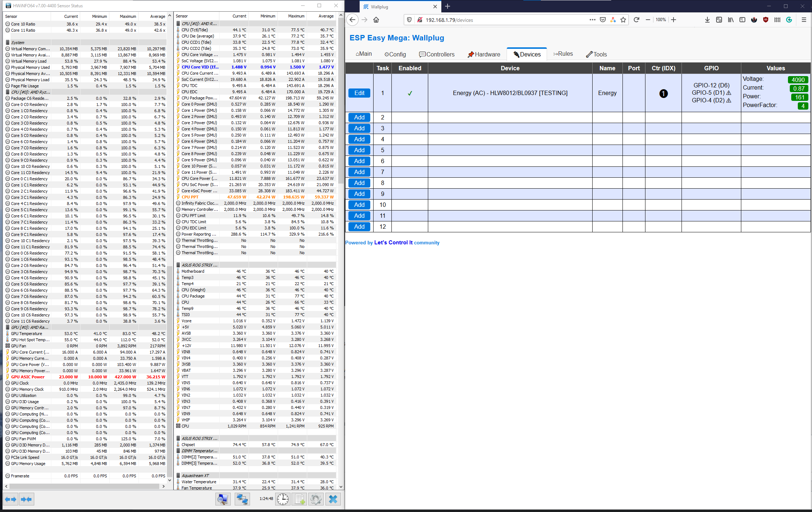Close the Wallplug browser tab
Viewport: 812px width, 512px height.
(x=435, y=7)
